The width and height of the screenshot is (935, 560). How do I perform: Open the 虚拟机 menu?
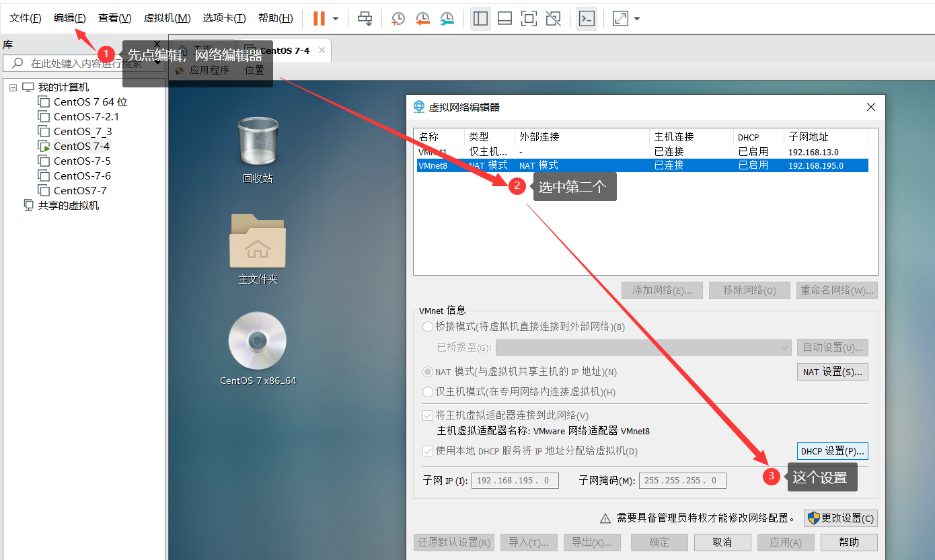click(167, 18)
